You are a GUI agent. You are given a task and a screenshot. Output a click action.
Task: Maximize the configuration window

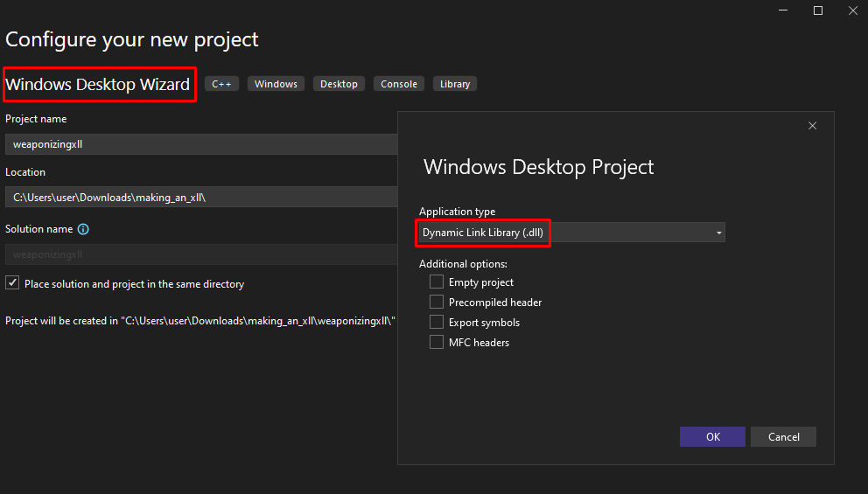point(817,10)
